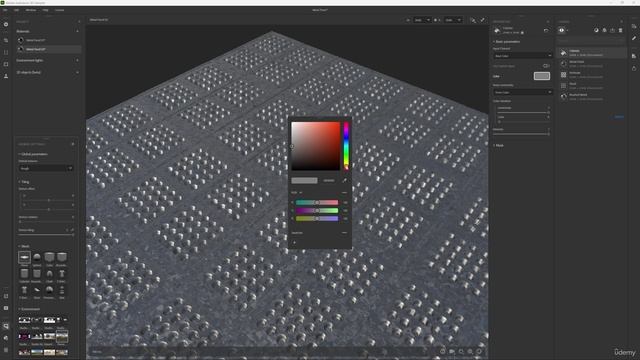Viewport: 640px width, 360px height.
Task: Click the last icon in viewport bottom bar
Action: (x=479, y=351)
